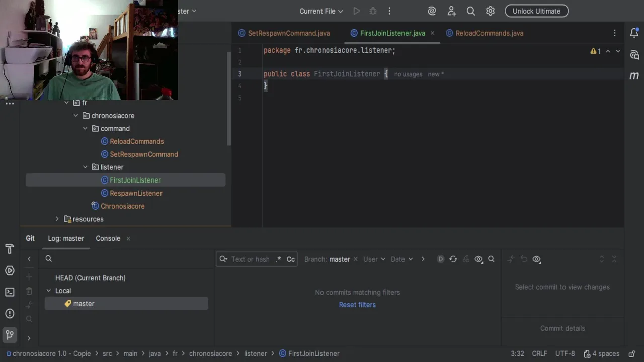Open the AI Assistant spiral icon in right sidebar

point(634,55)
